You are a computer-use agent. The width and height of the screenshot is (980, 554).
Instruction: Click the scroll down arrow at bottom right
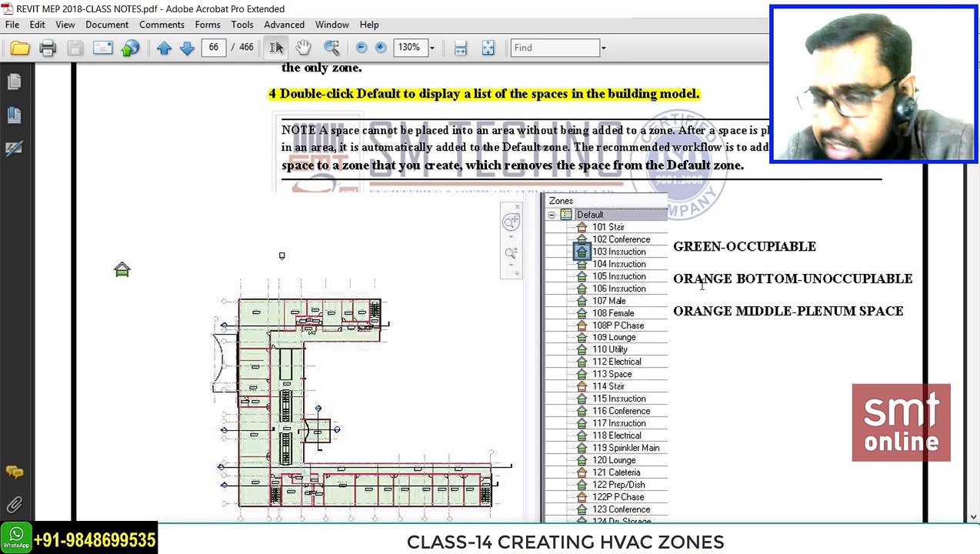972,516
